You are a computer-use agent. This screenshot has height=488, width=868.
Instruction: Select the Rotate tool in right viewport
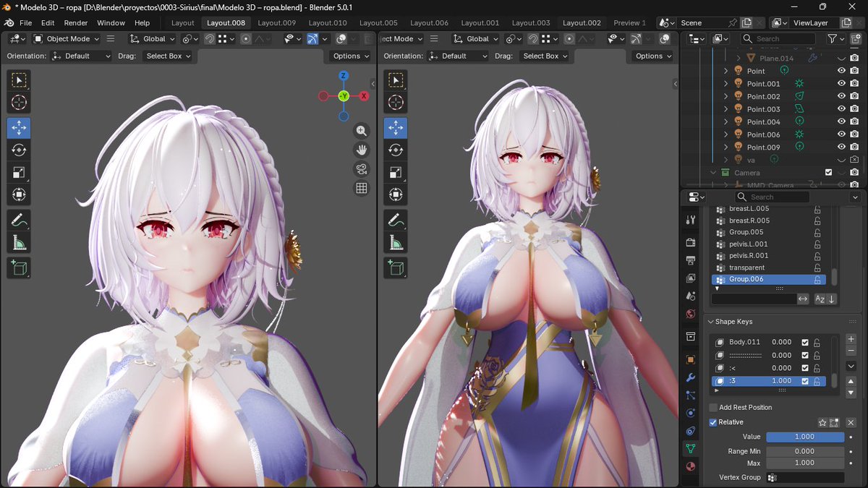[x=396, y=150]
